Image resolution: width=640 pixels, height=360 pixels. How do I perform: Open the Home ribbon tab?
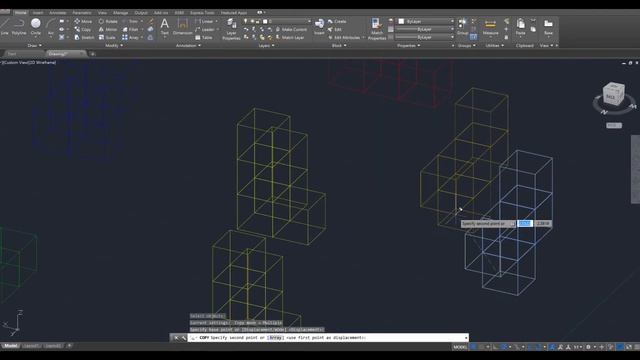pyautogui.click(x=20, y=13)
